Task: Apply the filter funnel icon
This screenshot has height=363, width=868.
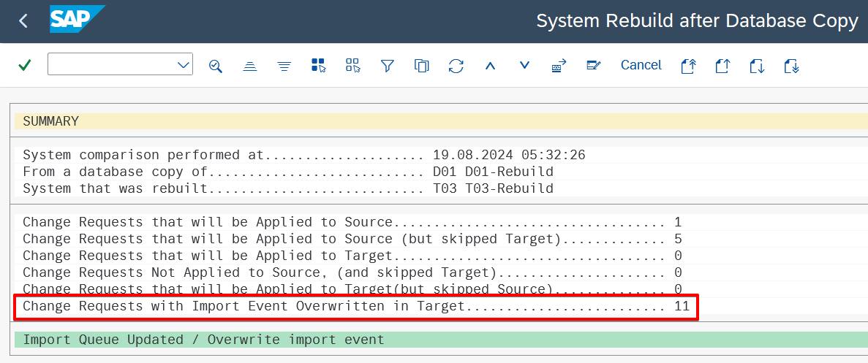Action: tap(387, 66)
